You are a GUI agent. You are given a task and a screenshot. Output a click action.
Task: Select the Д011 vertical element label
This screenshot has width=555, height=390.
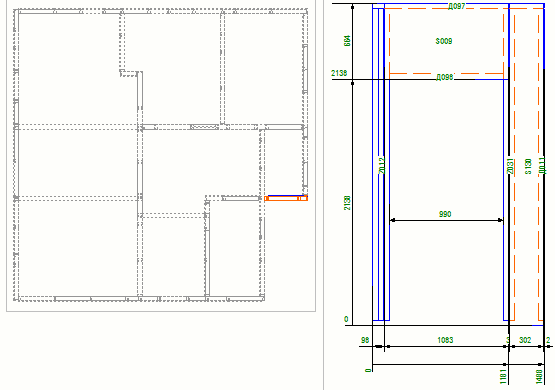[x=542, y=166]
